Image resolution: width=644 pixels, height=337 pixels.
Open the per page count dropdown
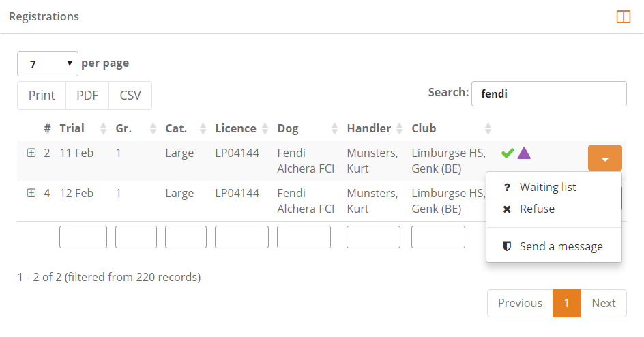click(48, 64)
